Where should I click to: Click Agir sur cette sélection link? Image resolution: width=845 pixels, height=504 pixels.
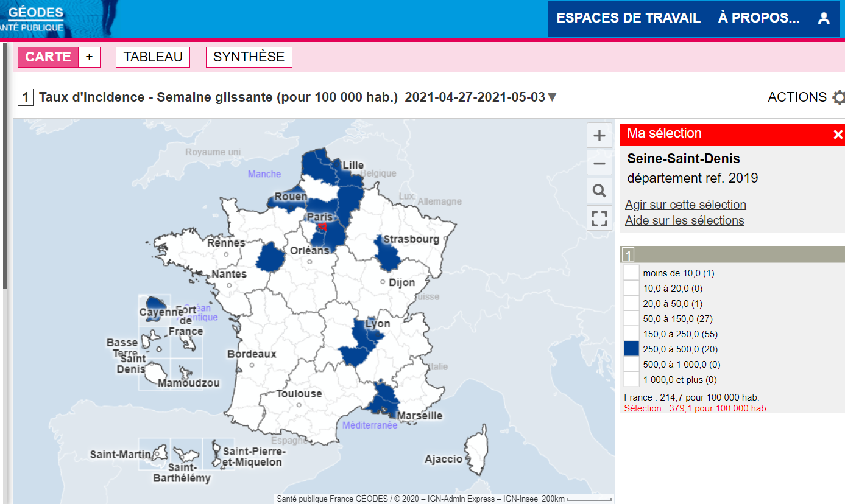(x=685, y=205)
